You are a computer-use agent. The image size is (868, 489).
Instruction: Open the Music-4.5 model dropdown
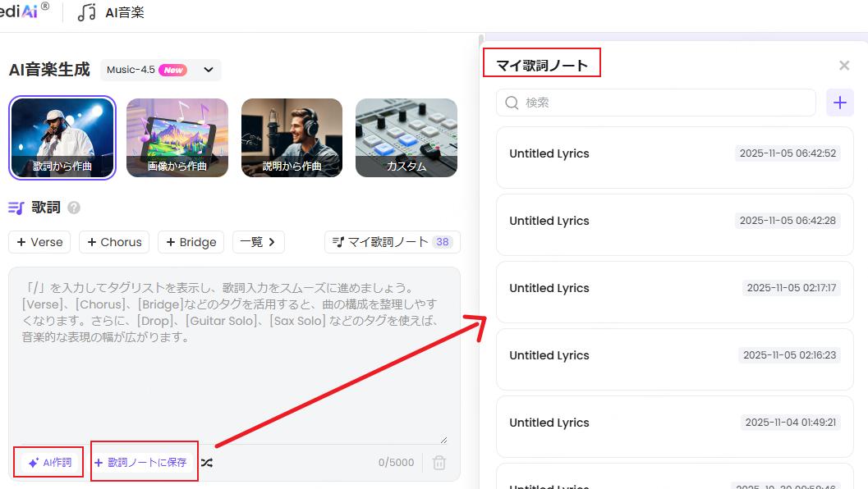click(161, 70)
